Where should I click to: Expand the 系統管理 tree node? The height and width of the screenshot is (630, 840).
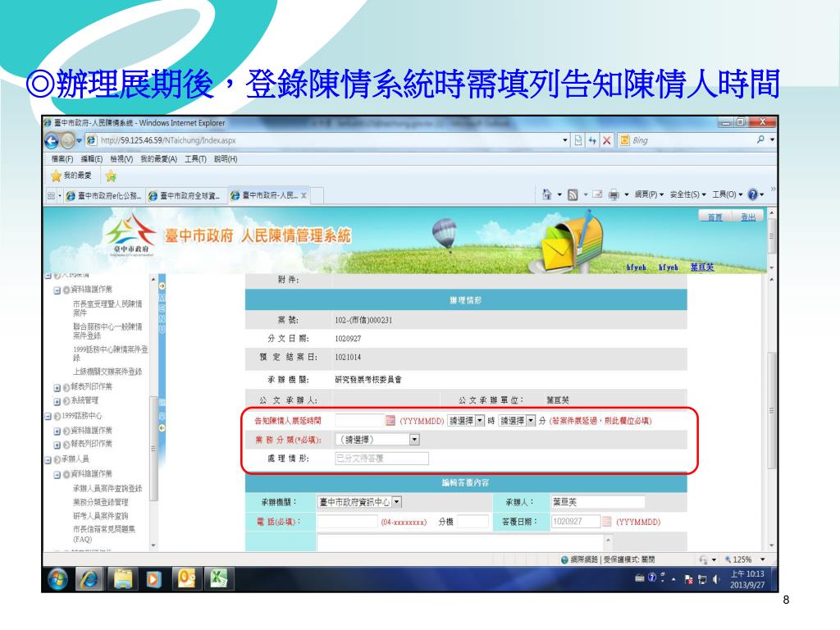(x=57, y=401)
